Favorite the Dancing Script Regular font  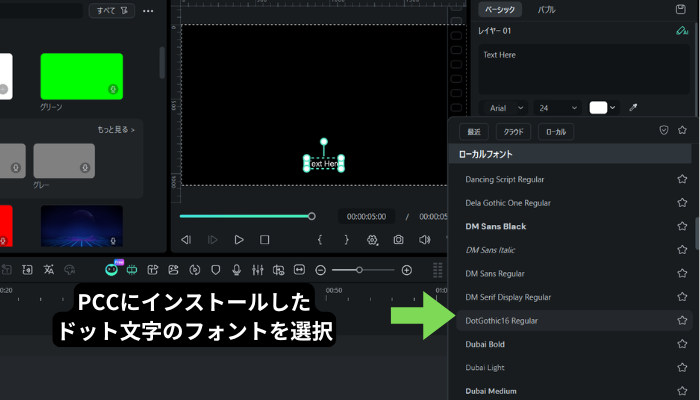pyautogui.click(x=682, y=179)
